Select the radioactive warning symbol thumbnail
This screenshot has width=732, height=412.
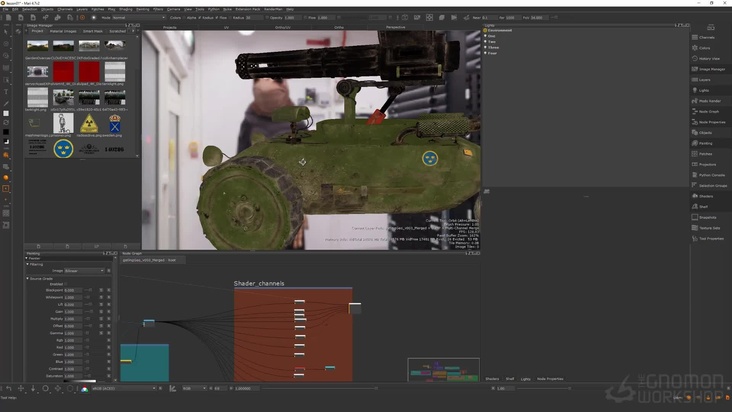point(89,123)
